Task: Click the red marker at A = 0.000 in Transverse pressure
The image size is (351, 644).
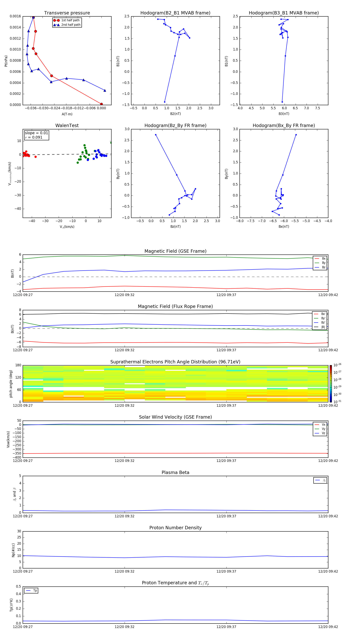Action: click(x=101, y=104)
